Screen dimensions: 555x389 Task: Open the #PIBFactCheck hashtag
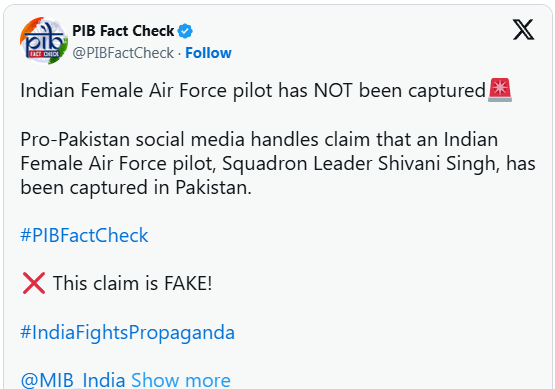coord(84,235)
